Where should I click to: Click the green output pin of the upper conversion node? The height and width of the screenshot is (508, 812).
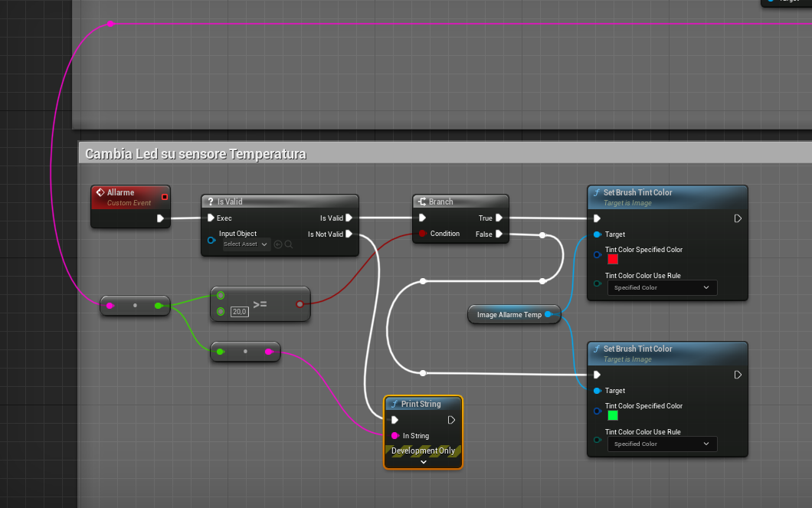[x=158, y=306]
